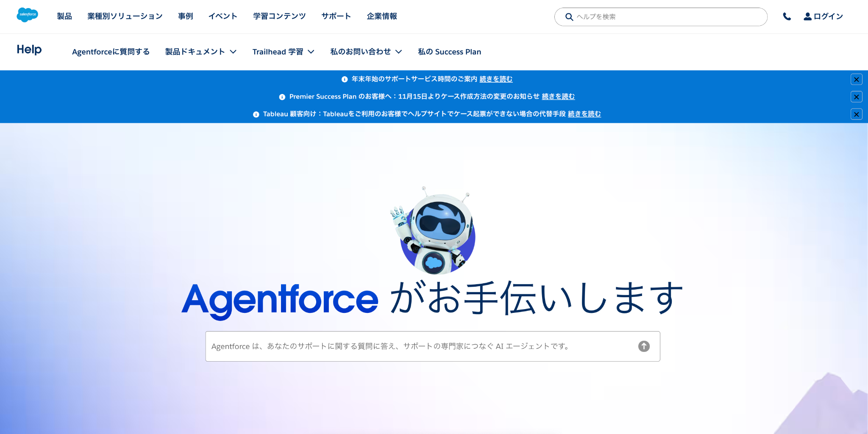Image resolution: width=868 pixels, height=434 pixels.
Task: Click the magnifier icon in the search bar
Action: (569, 17)
